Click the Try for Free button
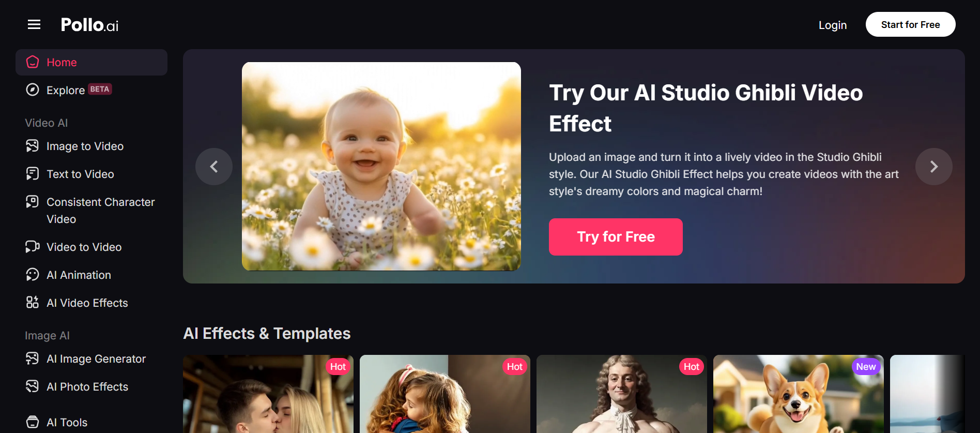 pos(616,237)
